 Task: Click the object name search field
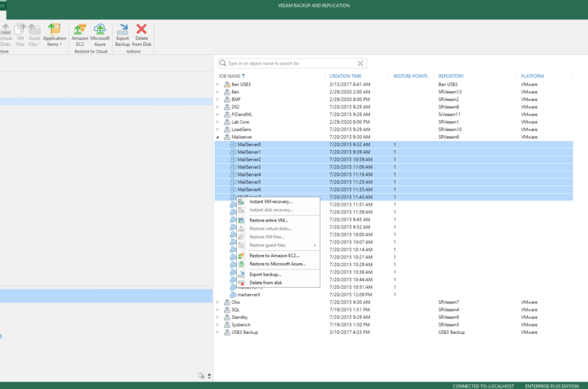click(292, 63)
